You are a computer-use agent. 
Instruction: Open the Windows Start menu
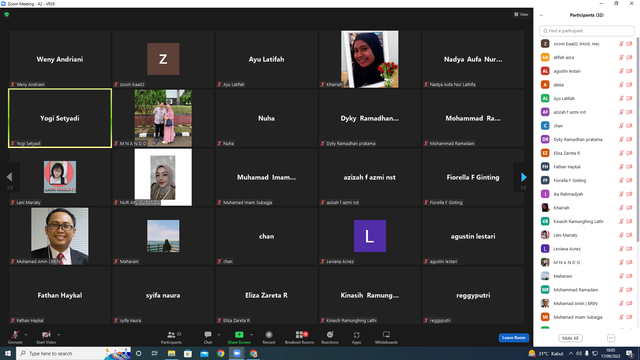(8, 353)
